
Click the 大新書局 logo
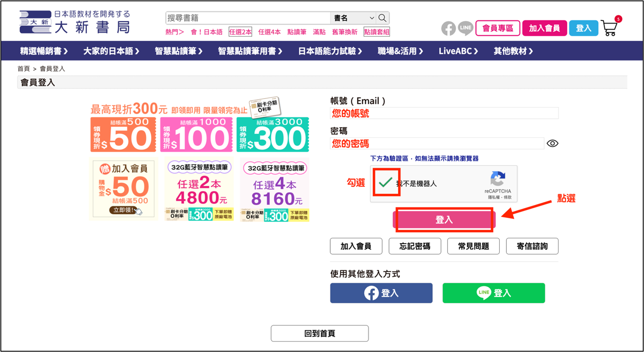75,22
